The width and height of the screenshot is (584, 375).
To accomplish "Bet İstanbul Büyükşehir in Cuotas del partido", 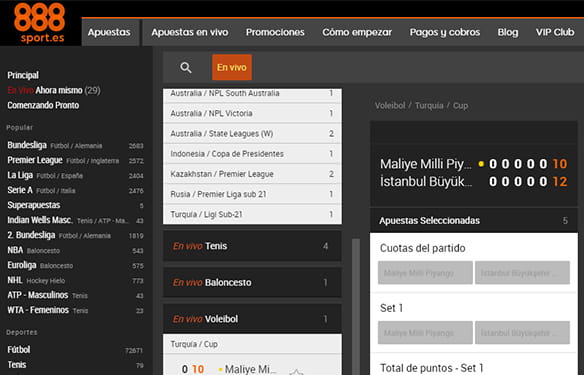I will tap(522, 273).
